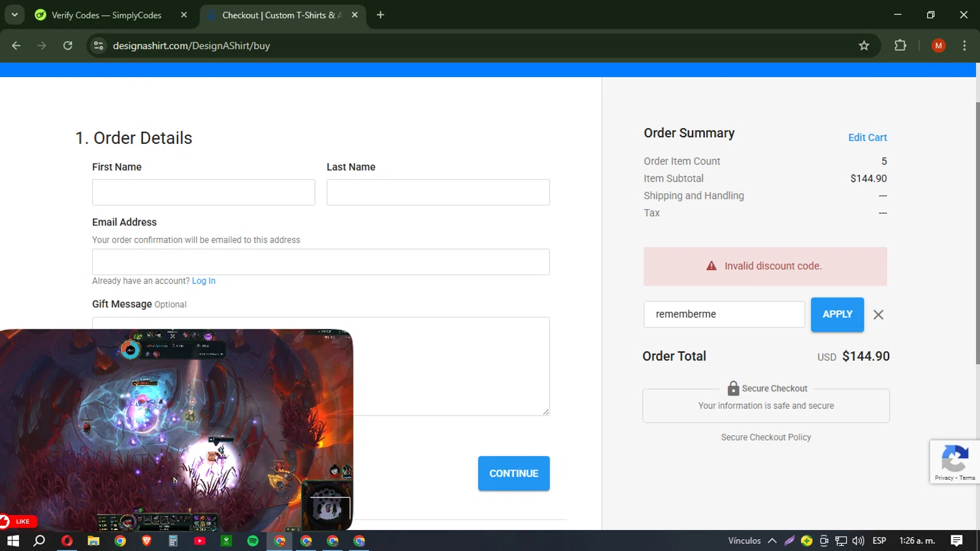Open the Windows notification center
980x551 pixels.
pyautogui.click(x=956, y=541)
